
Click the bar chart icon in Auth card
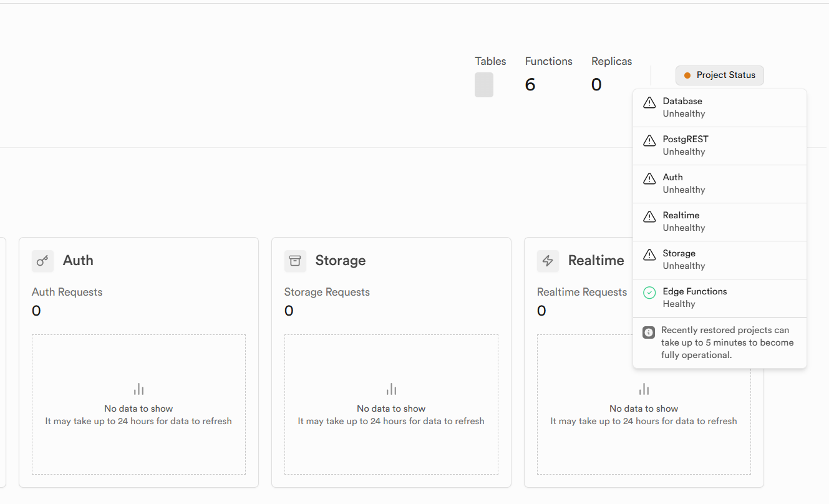tap(138, 390)
